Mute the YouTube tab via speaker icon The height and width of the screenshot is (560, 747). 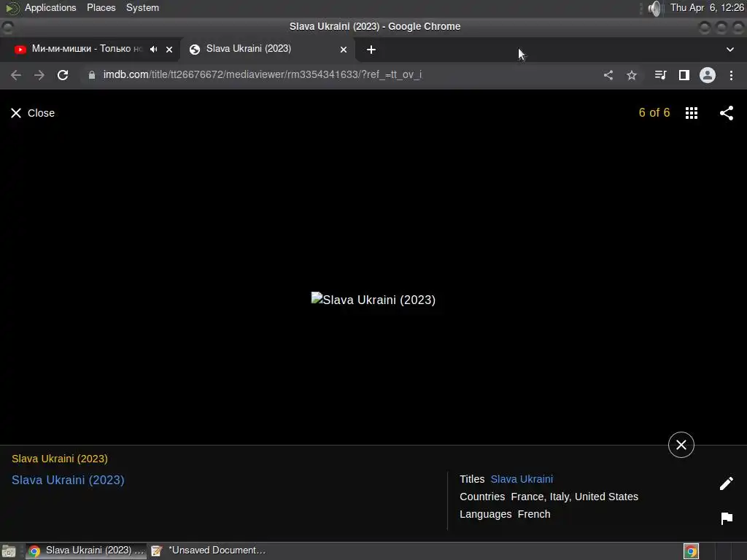coord(153,49)
